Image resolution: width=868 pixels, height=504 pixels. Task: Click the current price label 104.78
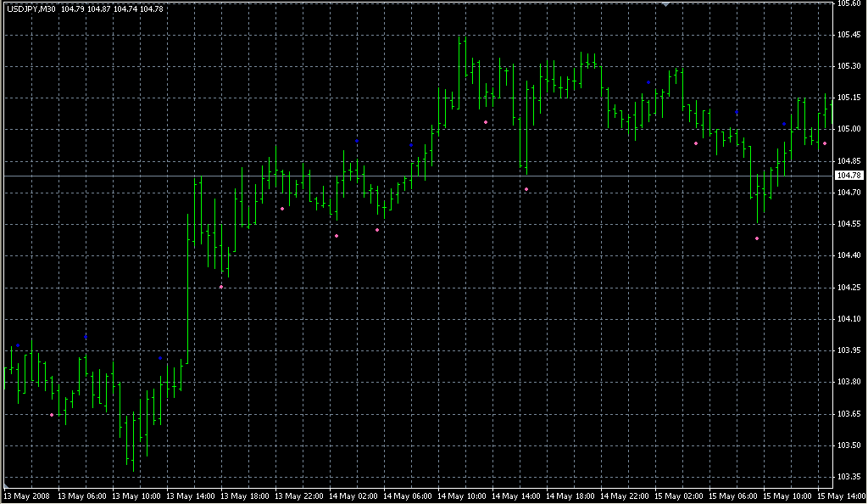pos(849,176)
